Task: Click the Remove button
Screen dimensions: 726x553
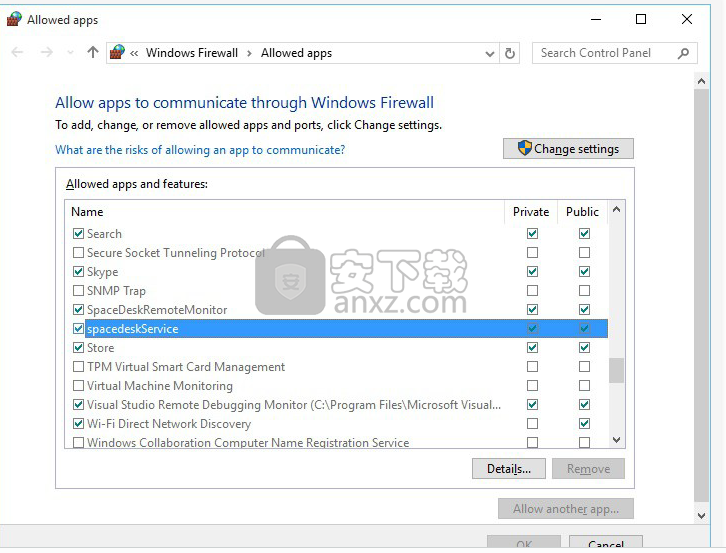Action: [588, 469]
